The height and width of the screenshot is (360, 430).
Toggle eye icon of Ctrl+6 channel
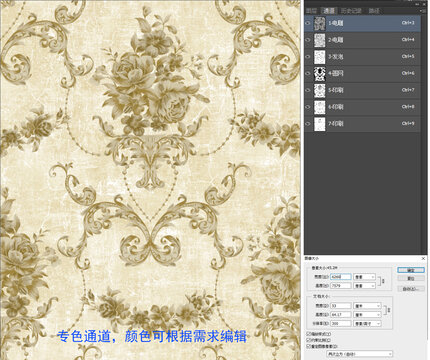coord(308,73)
